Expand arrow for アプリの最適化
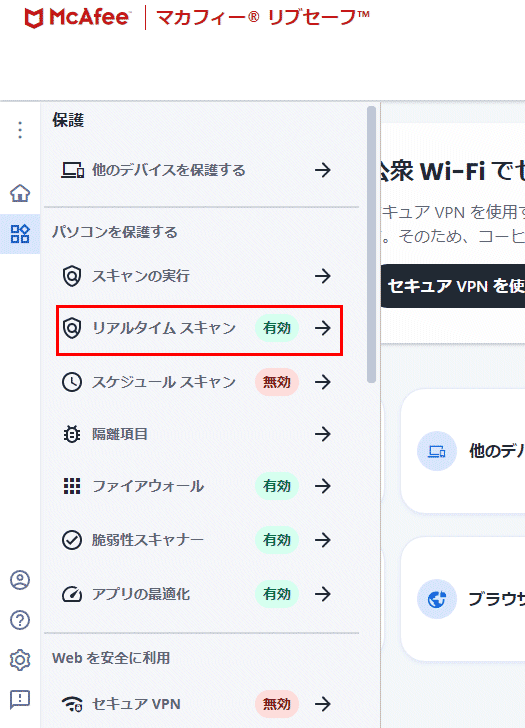 [323, 594]
